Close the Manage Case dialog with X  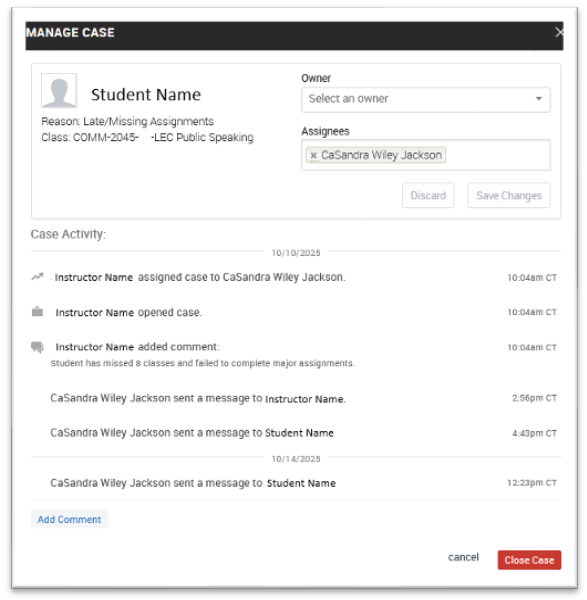click(559, 33)
